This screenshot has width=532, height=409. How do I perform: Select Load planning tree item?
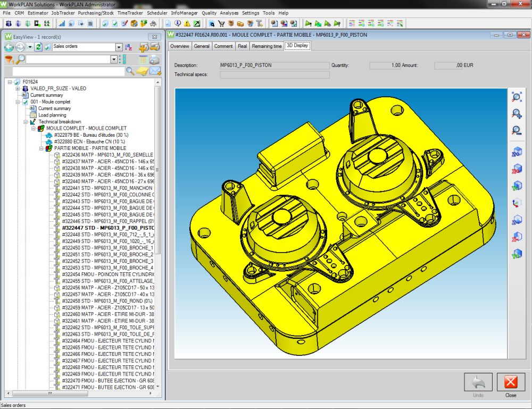(52, 115)
